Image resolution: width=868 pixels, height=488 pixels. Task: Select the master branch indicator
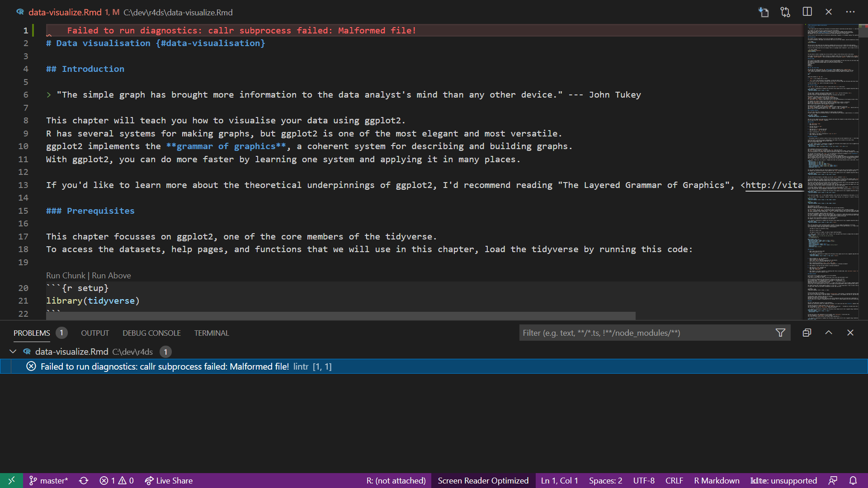pyautogui.click(x=48, y=480)
